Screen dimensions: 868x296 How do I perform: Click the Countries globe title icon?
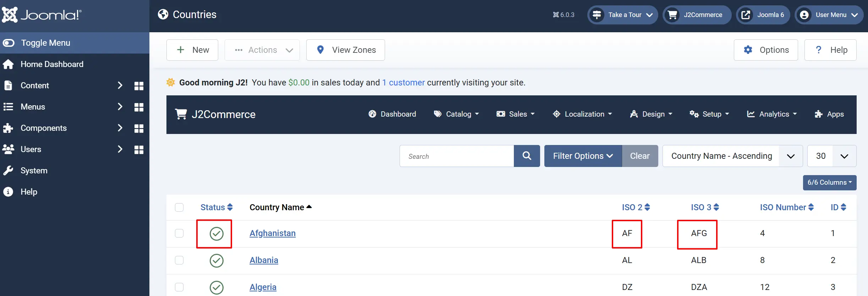(163, 15)
